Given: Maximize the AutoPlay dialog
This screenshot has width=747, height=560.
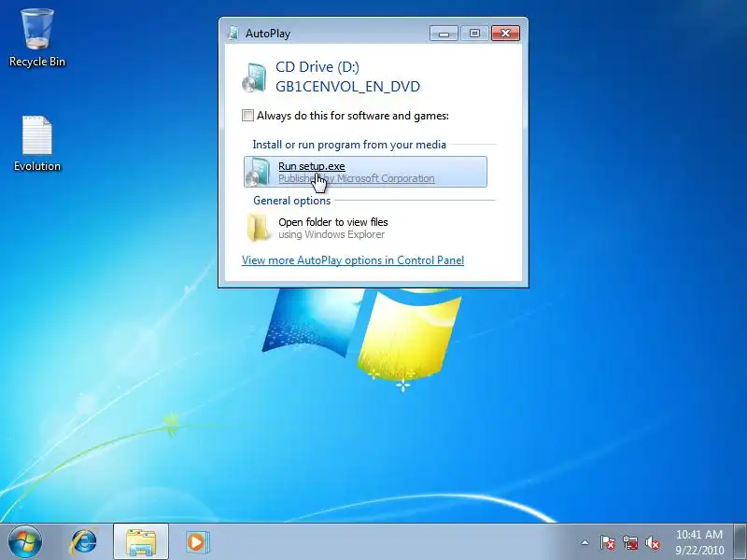Looking at the screenshot, I should point(474,34).
